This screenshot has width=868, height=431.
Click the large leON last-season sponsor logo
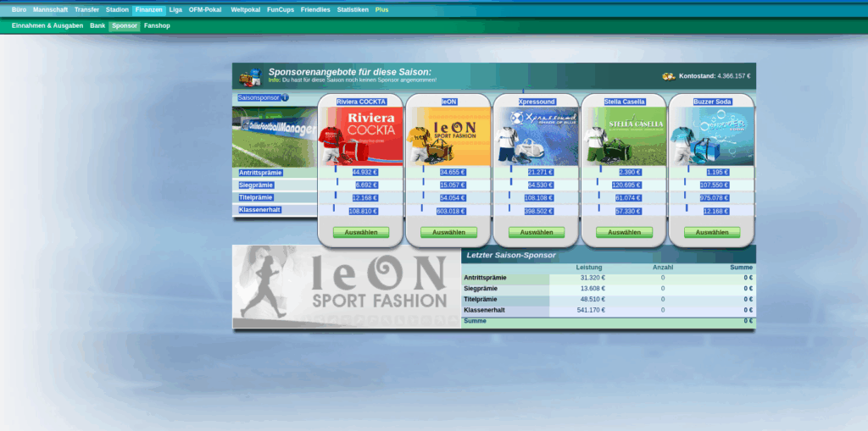347,286
